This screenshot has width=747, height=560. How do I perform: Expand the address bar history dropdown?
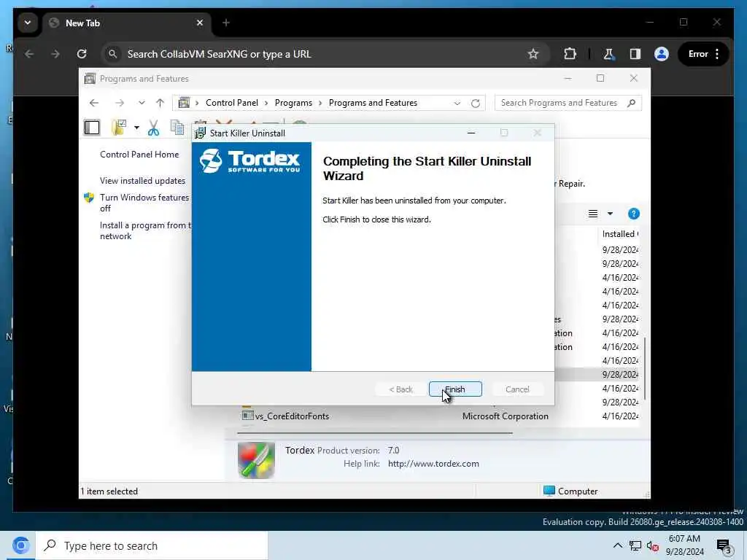(x=457, y=103)
